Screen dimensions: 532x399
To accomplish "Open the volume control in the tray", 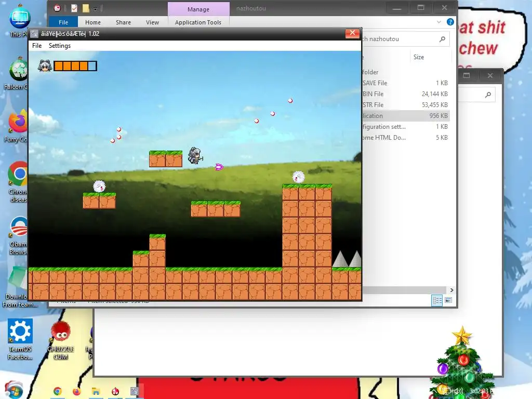I will pos(458,391).
